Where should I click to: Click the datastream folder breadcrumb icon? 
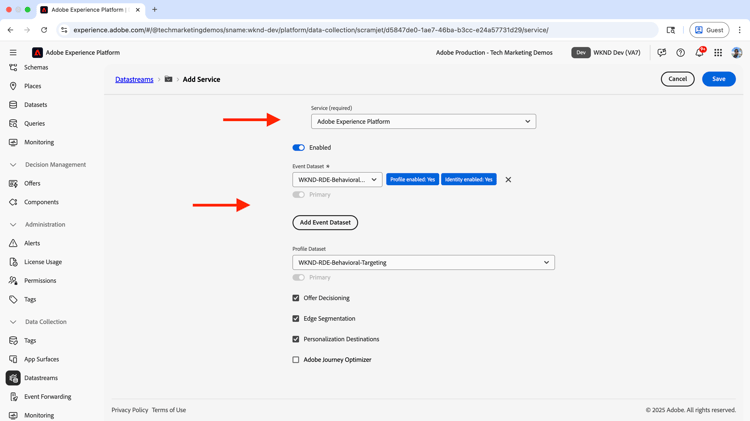click(168, 79)
